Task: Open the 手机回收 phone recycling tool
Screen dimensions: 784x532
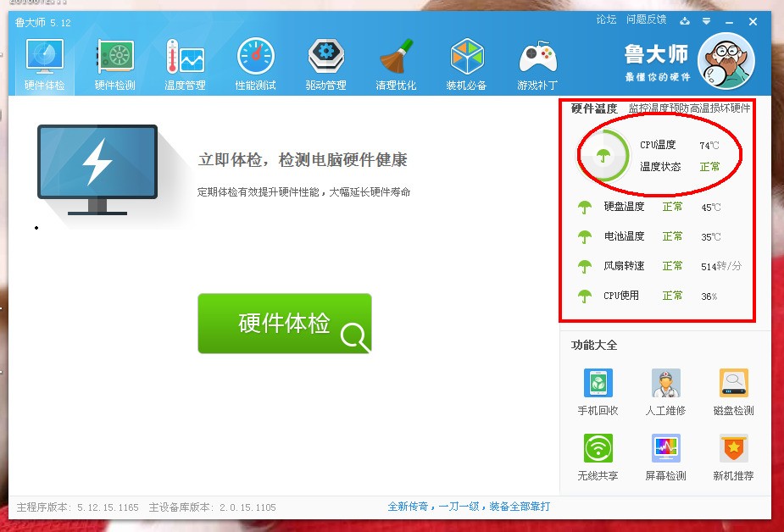Action: click(x=598, y=392)
